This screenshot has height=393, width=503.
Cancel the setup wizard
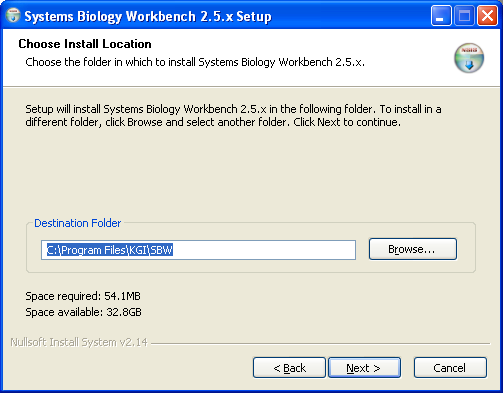pyautogui.click(x=450, y=368)
